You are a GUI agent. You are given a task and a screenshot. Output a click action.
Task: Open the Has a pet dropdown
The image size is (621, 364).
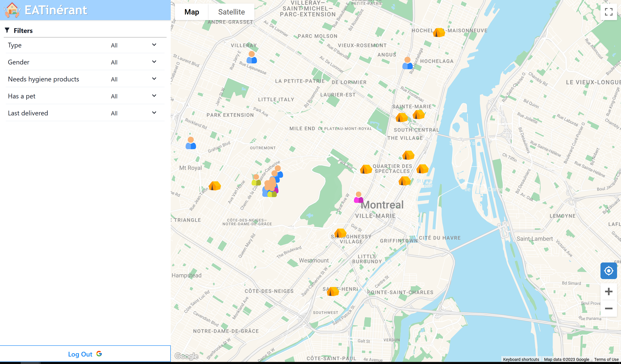pos(133,96)
